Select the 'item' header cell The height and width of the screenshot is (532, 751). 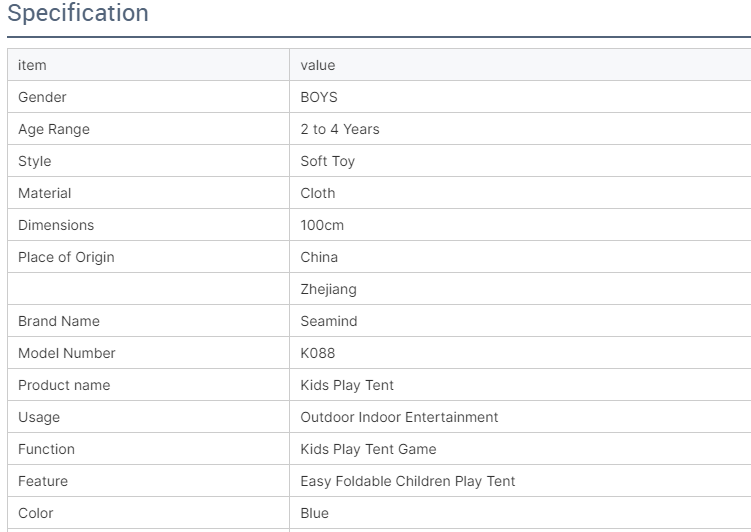coord(32,65)
